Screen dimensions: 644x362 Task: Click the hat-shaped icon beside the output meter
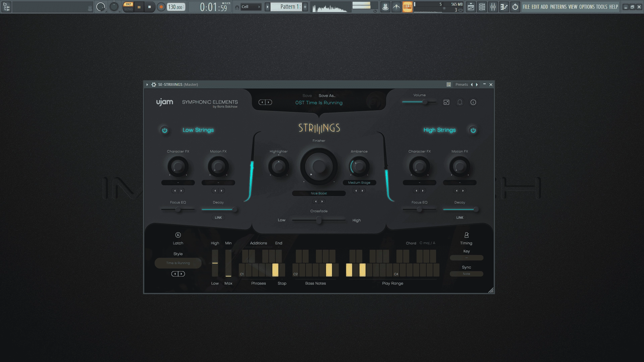[385, 7]
